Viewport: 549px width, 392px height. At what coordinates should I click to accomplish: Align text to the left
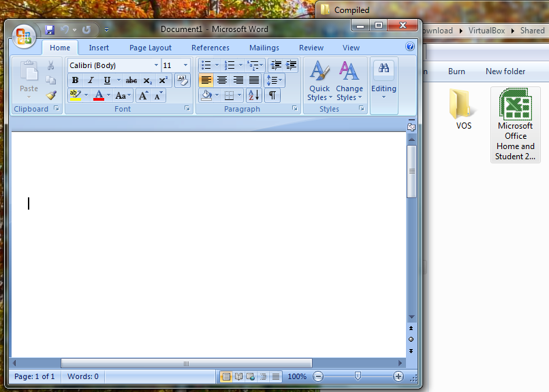pos(206,80)
